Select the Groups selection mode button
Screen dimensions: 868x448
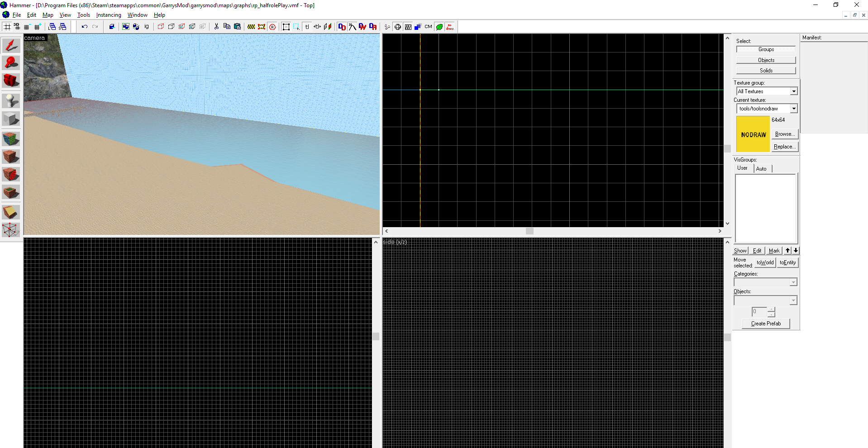(x=766, y=49)
